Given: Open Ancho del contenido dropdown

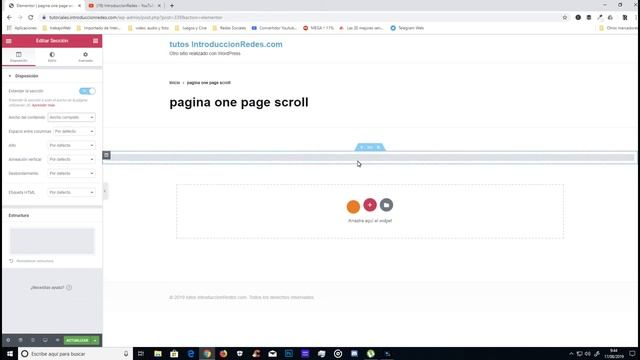Looking at the screenshot, I should (x=71, y=117).
